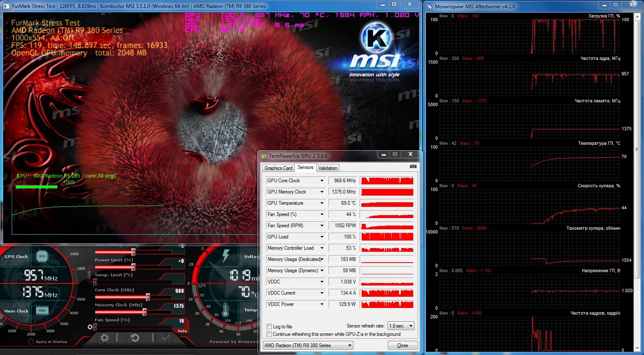Click the apply checkmark icon in Afterburner
This screenshot has width=644, height=355.
coord(165,338)
